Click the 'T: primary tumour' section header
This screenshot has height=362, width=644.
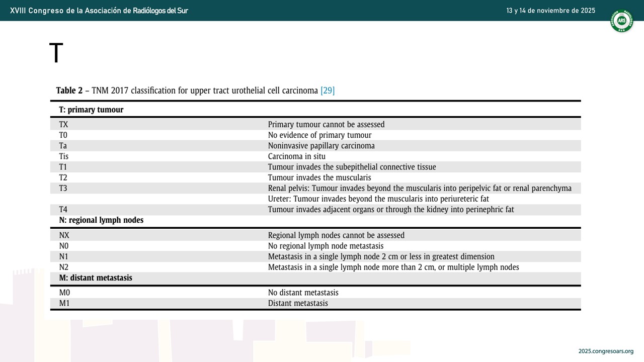point(91,110)
